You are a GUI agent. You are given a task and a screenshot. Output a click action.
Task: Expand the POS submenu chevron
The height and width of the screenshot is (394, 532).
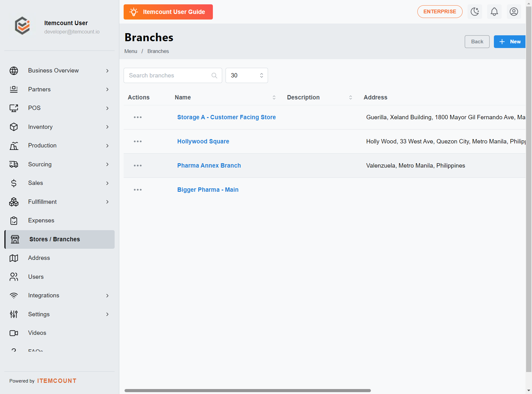107,108
